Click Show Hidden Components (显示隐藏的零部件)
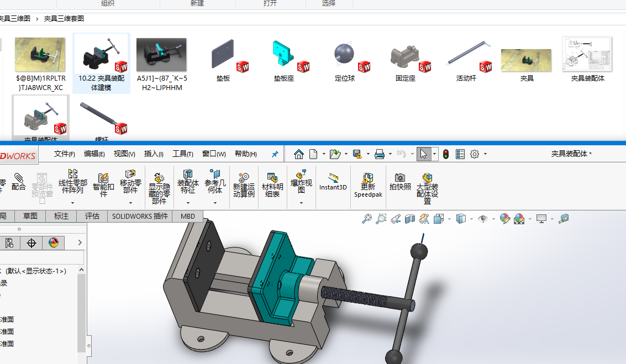This screenshot has height=364, width=626. (159, 188)
